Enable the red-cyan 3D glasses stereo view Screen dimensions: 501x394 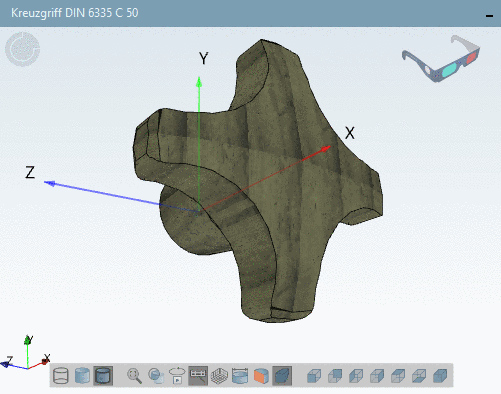[x=441, y=59]
